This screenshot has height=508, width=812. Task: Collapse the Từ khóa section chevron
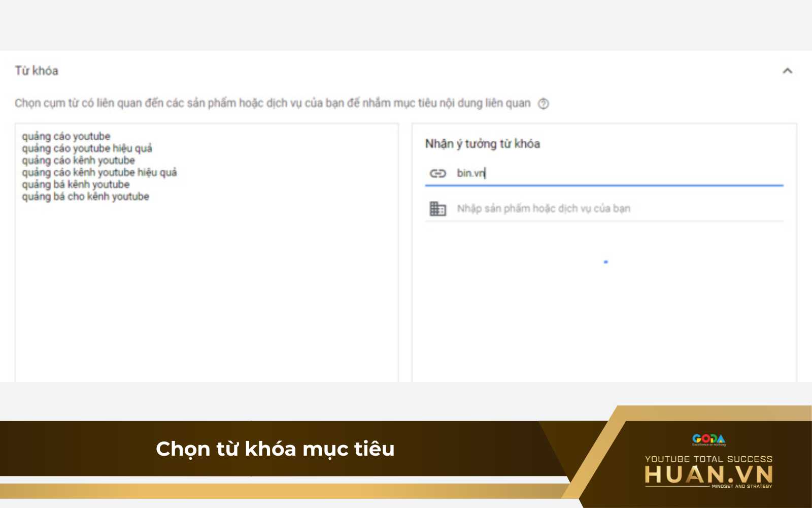787,71
